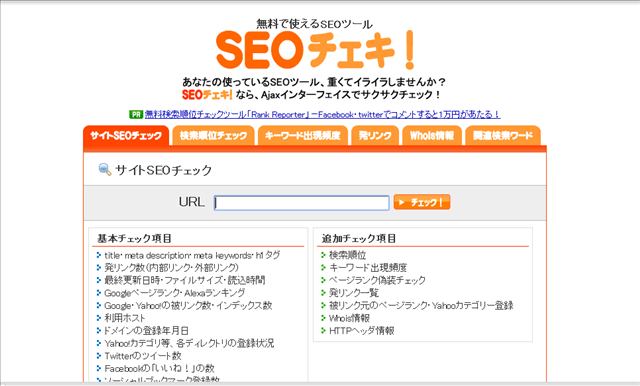Viewport: 640px width, 386px height.
Task: Click ページランク偽装チェック item
Action: coord(378,280)
